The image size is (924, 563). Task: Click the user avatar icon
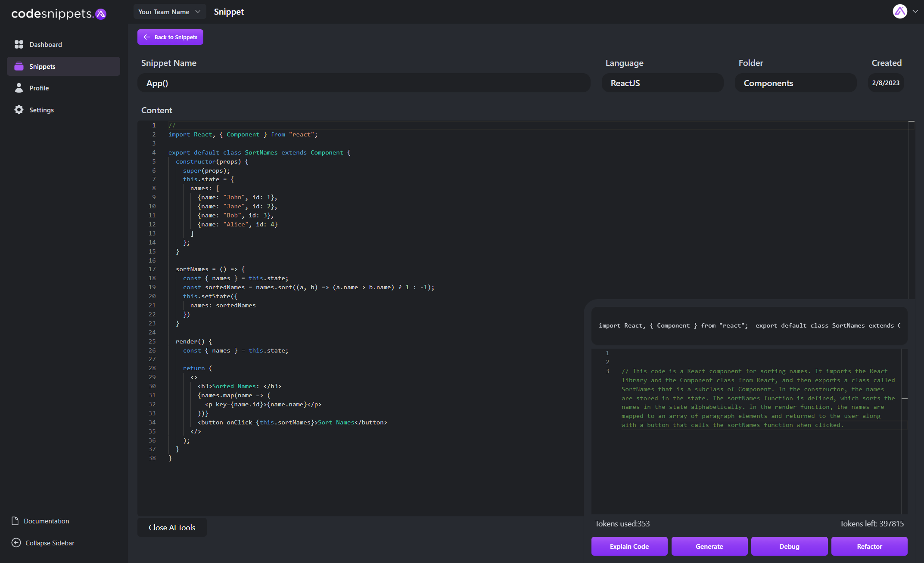(900, 12)
